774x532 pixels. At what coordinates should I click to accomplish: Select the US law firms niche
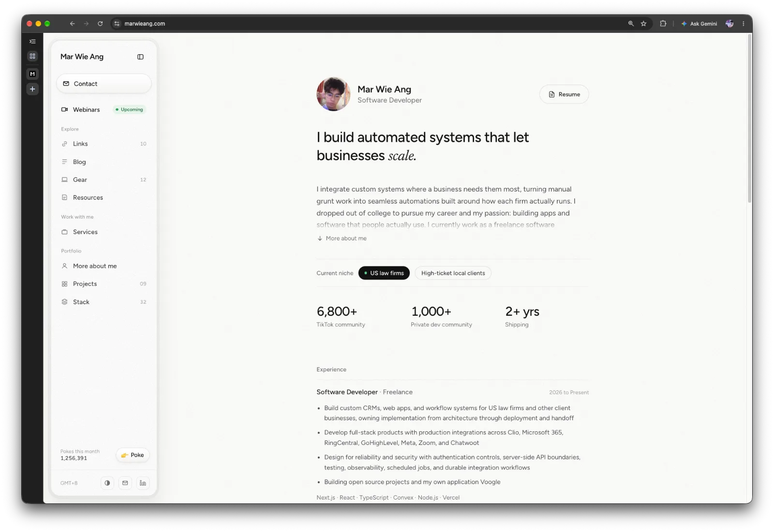(384, 273)
